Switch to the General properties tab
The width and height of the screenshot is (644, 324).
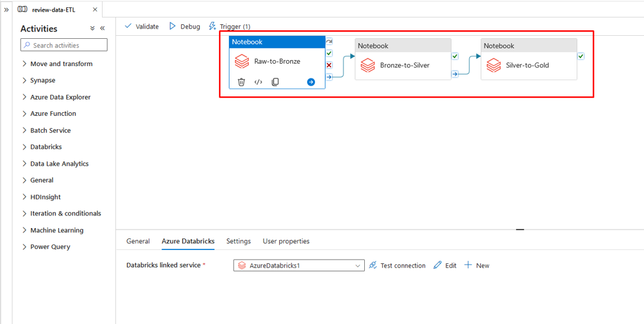pyautogui.click(x=138, y=241)
